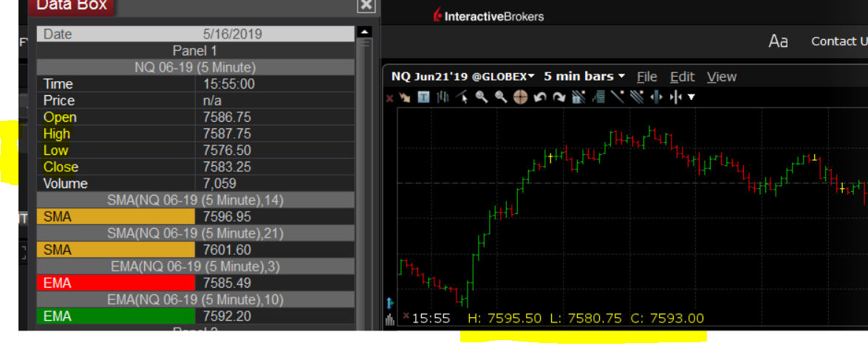Click the Interactive Brokers logo
The image size is (868, 346).
click(488, 16)
